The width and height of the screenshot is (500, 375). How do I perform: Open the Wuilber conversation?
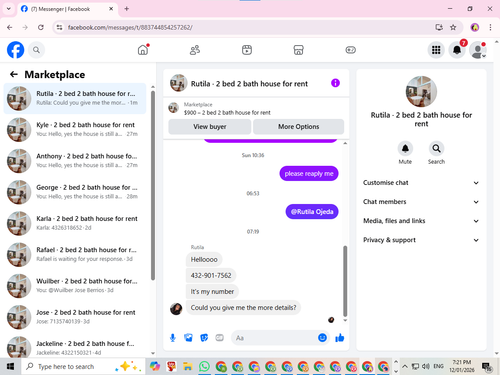pyautogui.click(x=75, y=286)
